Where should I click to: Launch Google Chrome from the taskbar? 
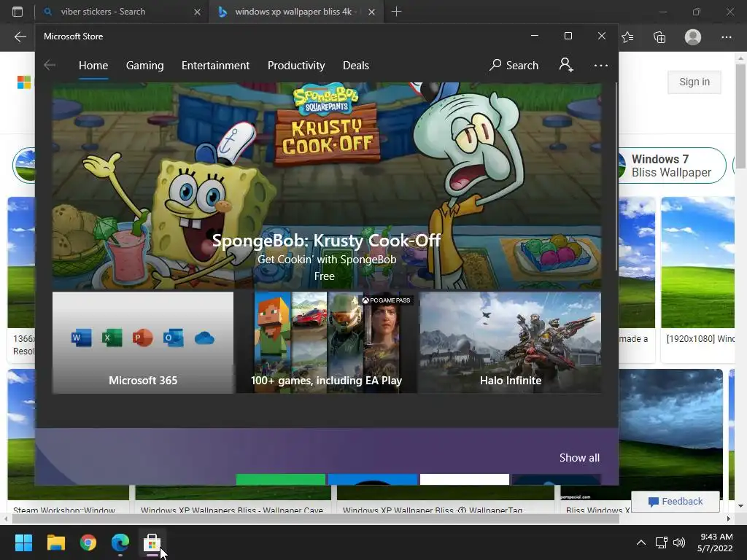coord(88,542)
